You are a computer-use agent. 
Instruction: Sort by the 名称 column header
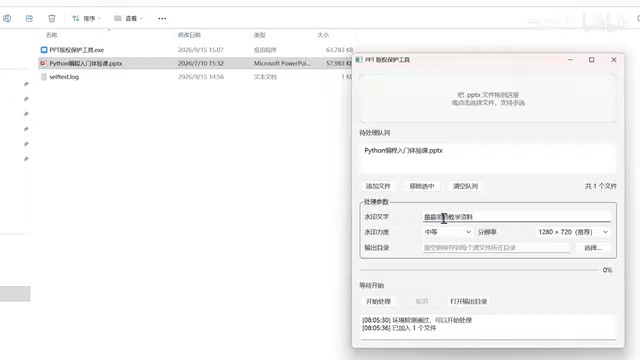coord(52,35)
